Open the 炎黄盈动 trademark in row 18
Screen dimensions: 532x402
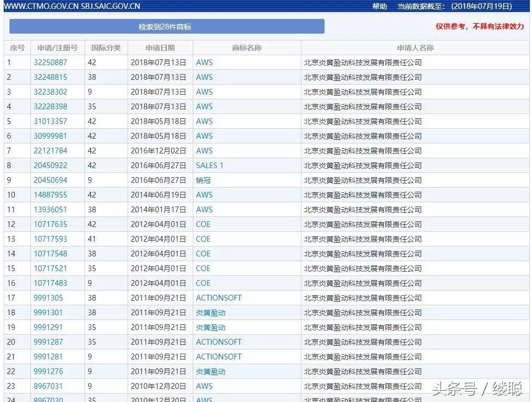point(210,312)
